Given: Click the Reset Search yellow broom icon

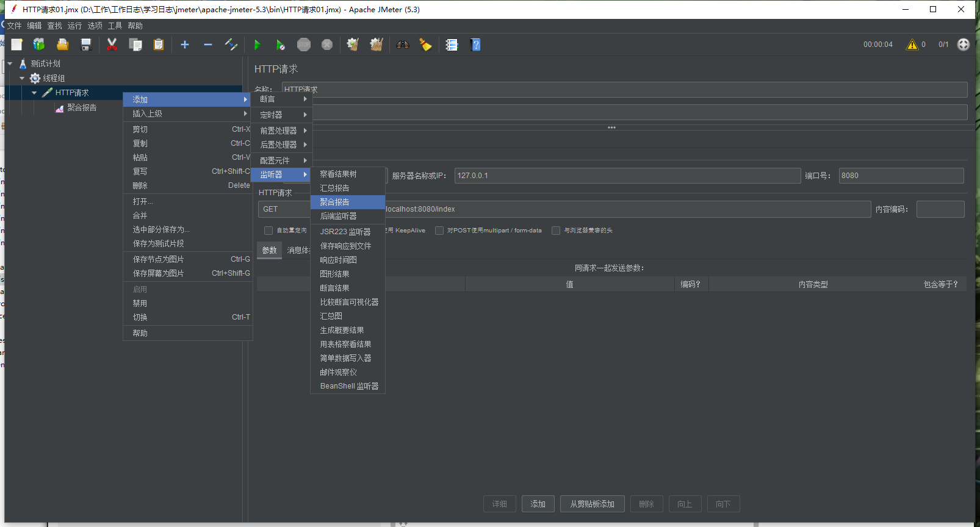Looking at the screenshot, I should tap(425, 45).
